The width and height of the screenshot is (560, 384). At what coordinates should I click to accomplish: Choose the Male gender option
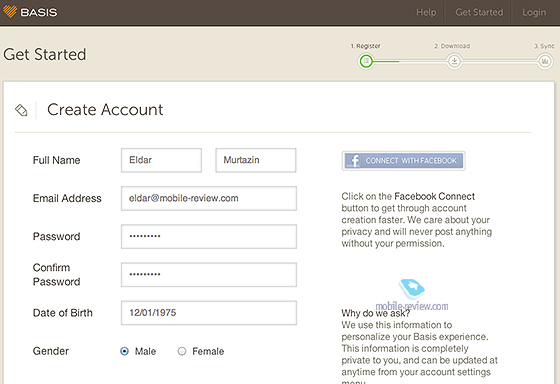click(124, 351)
